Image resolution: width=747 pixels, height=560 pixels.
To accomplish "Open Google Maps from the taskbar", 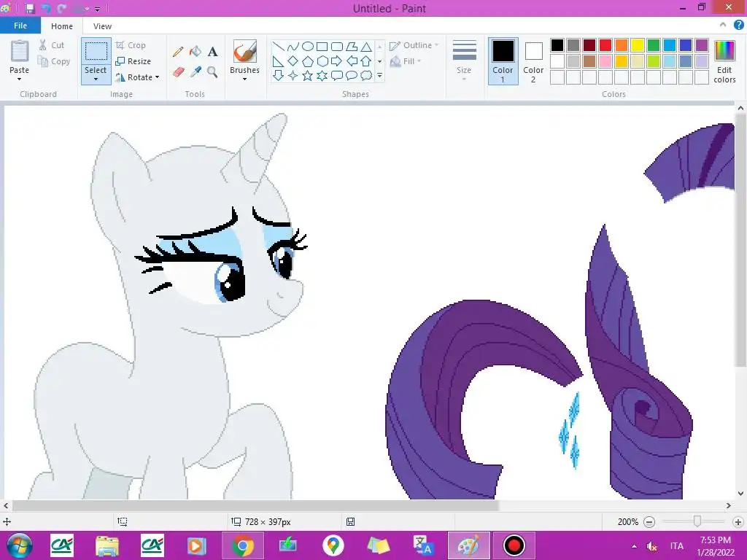I will [333, 545].
